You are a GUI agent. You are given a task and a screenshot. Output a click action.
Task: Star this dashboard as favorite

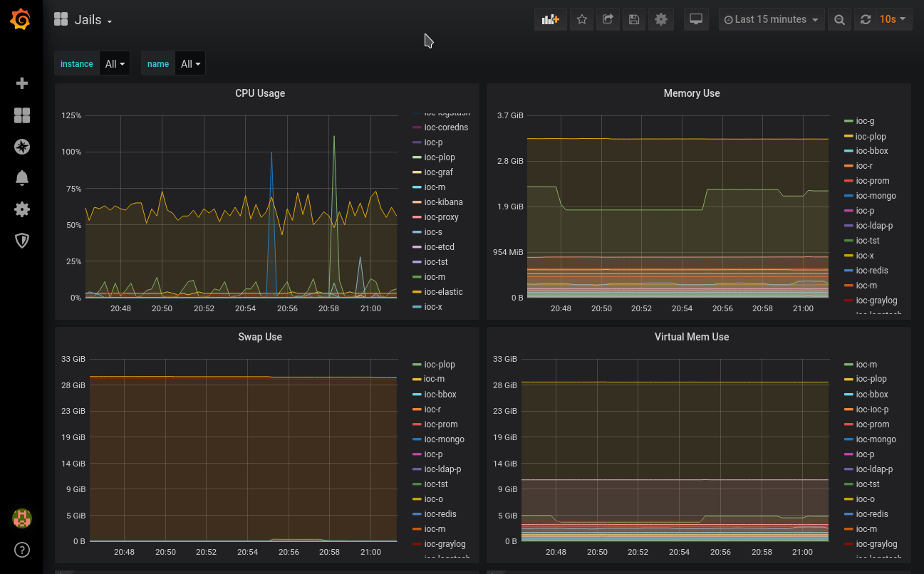582,20
